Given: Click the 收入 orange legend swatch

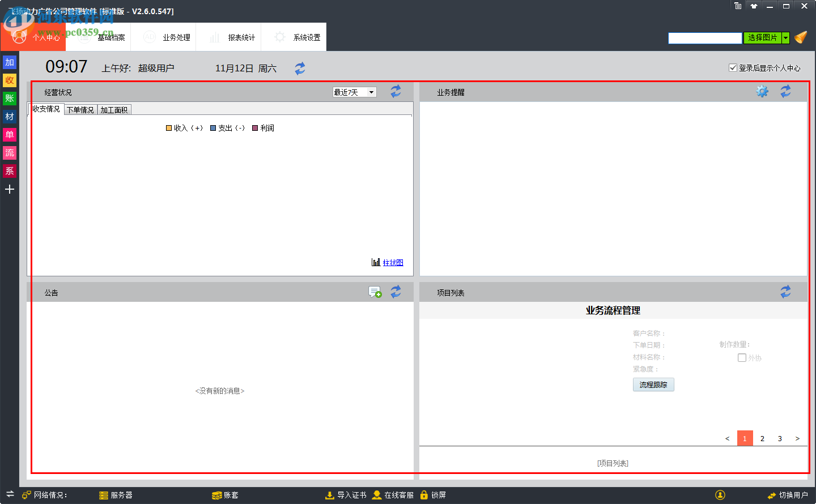Looking at the screenshot, I should (169, 128).
